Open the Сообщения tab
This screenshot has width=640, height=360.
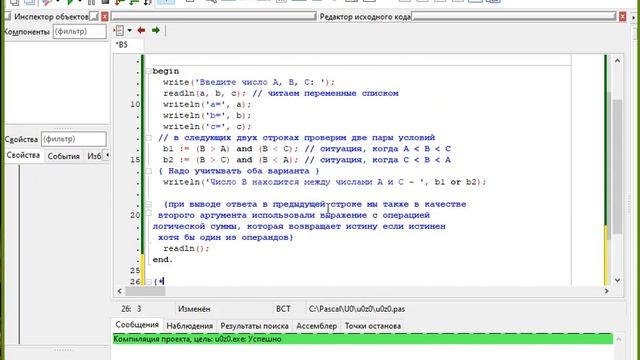[x=137, y=325]
